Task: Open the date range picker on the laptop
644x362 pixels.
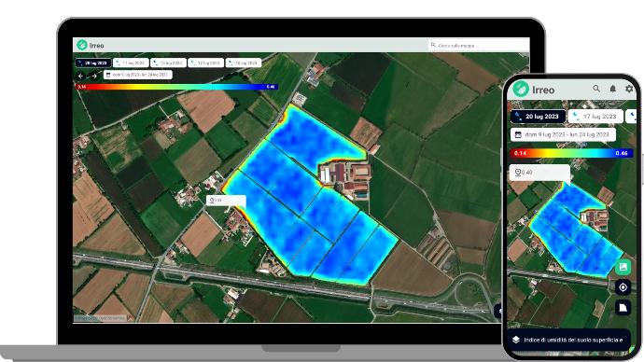Action: (x=137, y=76)
